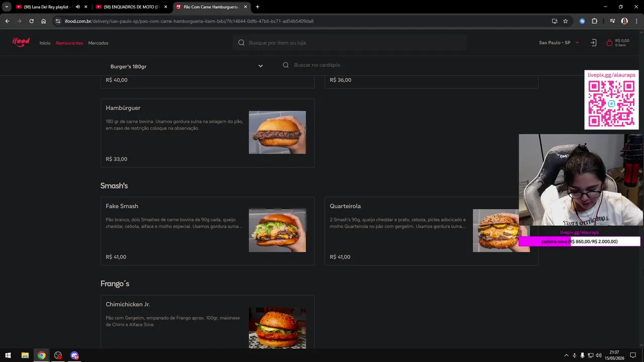Open the Restaurantes section

click(69, 43)
